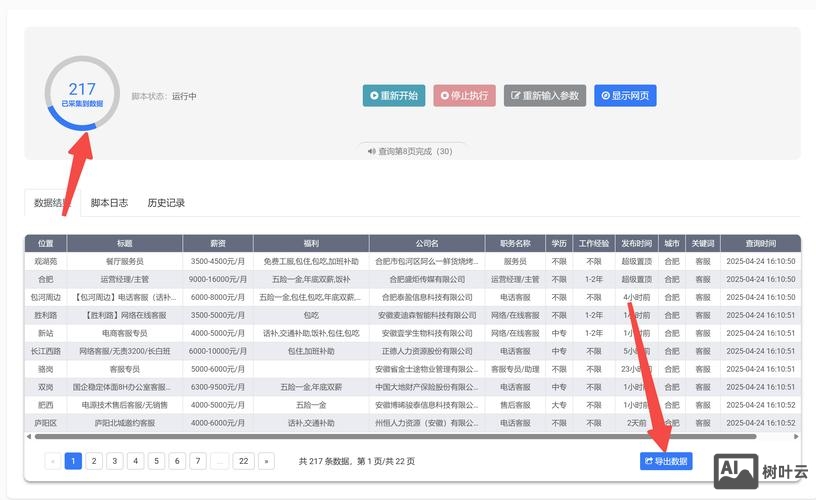Image resolution: width=816 pixels, height=500 pixels.
Task: Click the 职务名称 column header
Action: [515, 243]
